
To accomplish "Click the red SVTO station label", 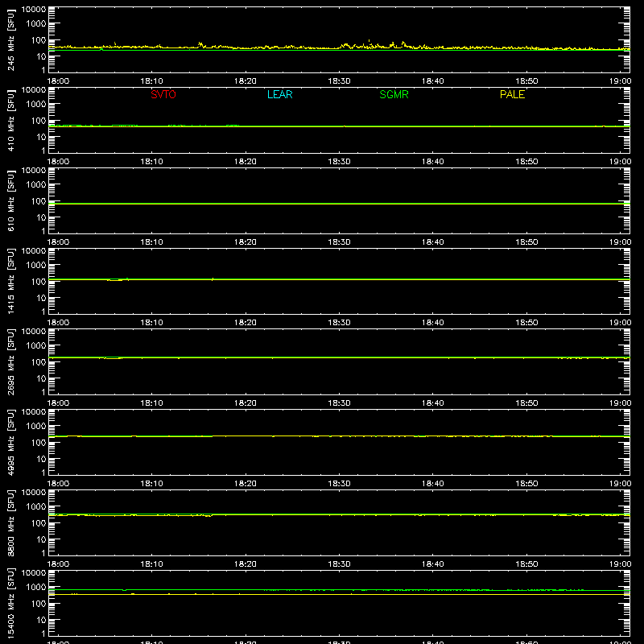I will point(163,94).
